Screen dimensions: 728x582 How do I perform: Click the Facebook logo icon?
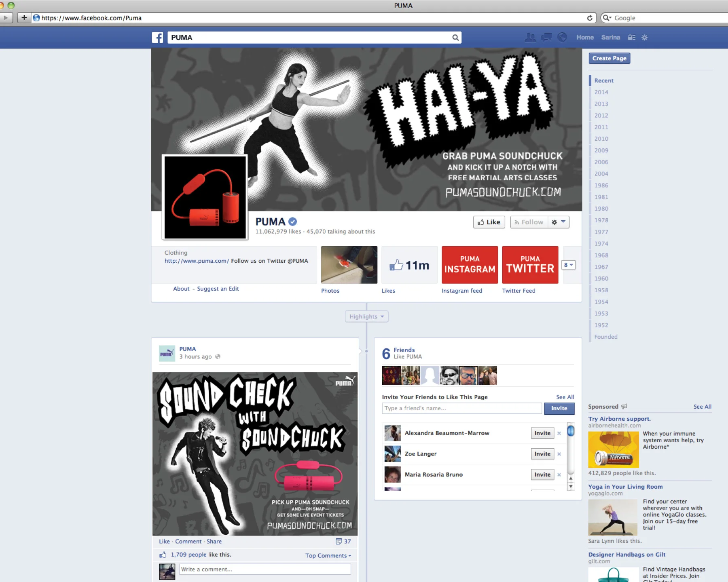point(157,38)
